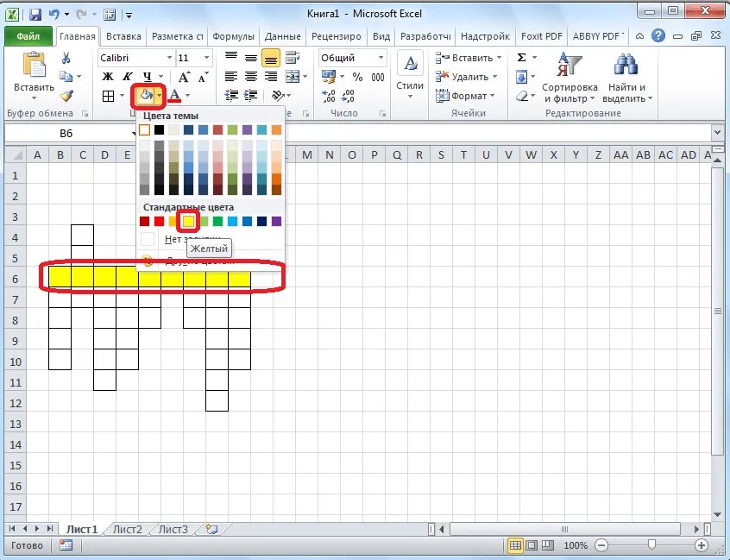Viewport: 730px width, 560px height.
Task: Click the Format Painter brush icon
Action: pos(66,95)
